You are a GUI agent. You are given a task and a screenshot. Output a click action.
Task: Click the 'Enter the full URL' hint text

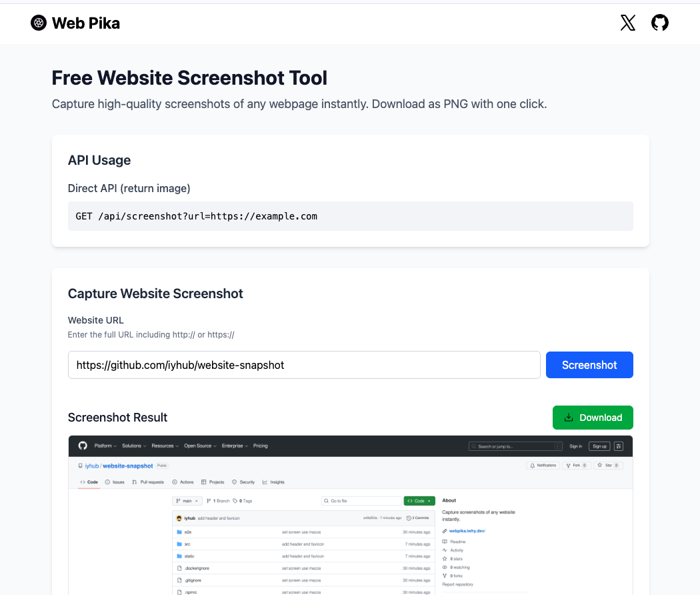coord(151,335)
